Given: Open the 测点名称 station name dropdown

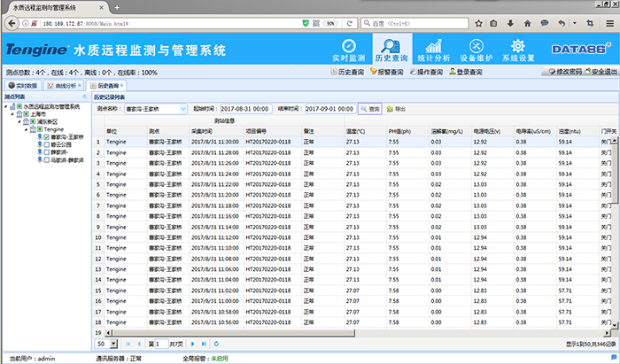Looking at the screenshot, I should coord(182,109).
